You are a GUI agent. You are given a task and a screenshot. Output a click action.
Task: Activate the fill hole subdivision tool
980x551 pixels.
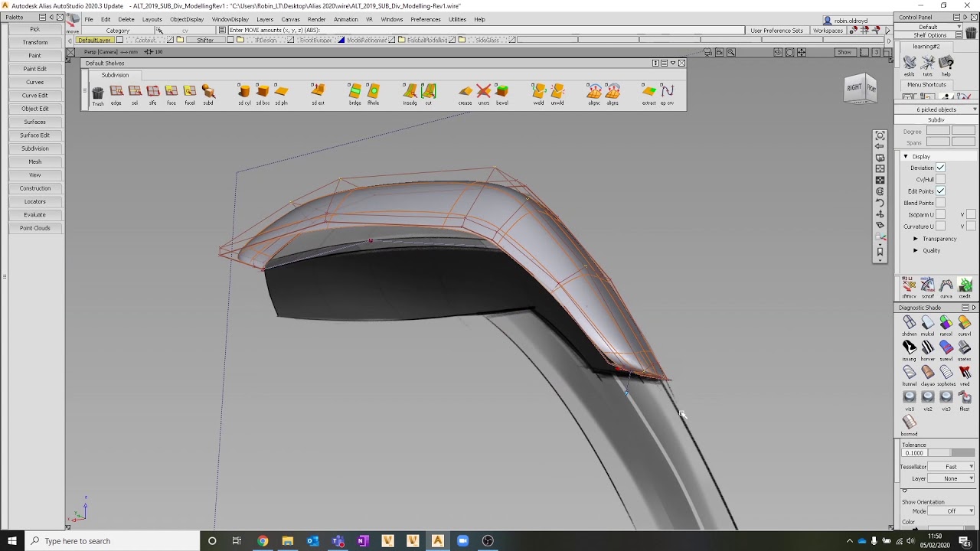coord(373,93)
